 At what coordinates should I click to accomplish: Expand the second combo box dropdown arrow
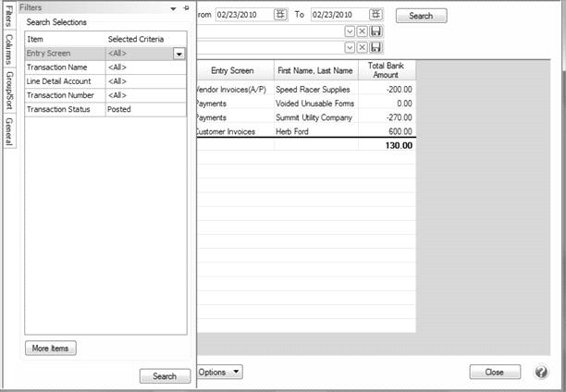[x=350, y=47]
